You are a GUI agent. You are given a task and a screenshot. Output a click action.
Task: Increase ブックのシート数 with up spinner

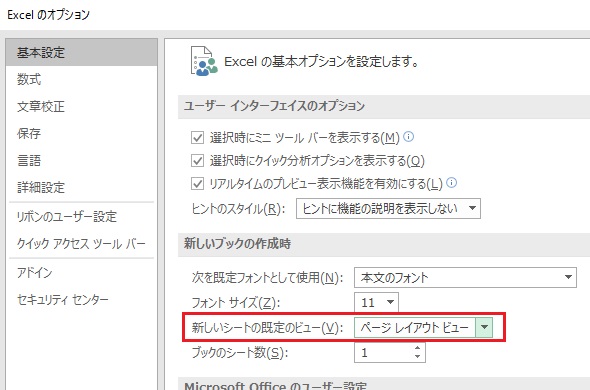coord(417,348)
